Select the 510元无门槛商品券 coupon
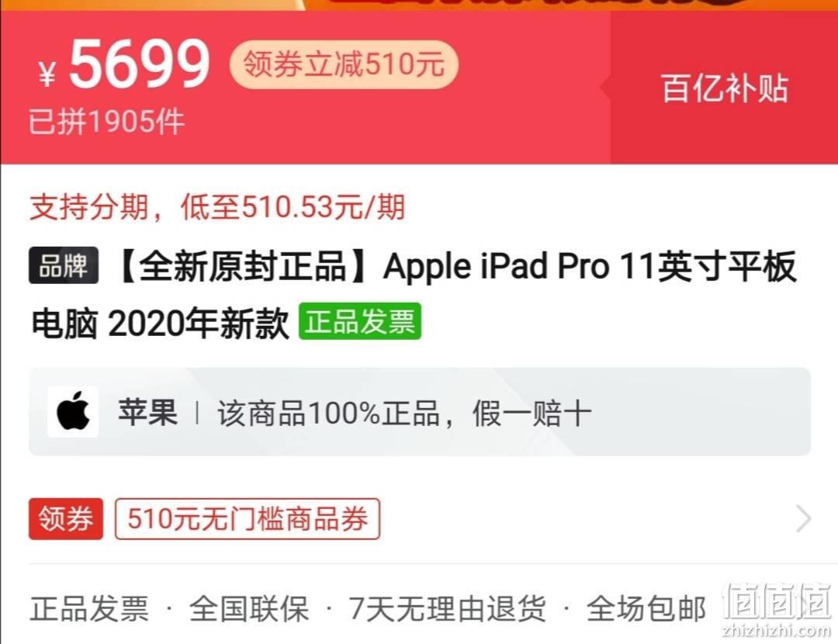The width and height of the screenshot is (838, 644). coord(248,518)
